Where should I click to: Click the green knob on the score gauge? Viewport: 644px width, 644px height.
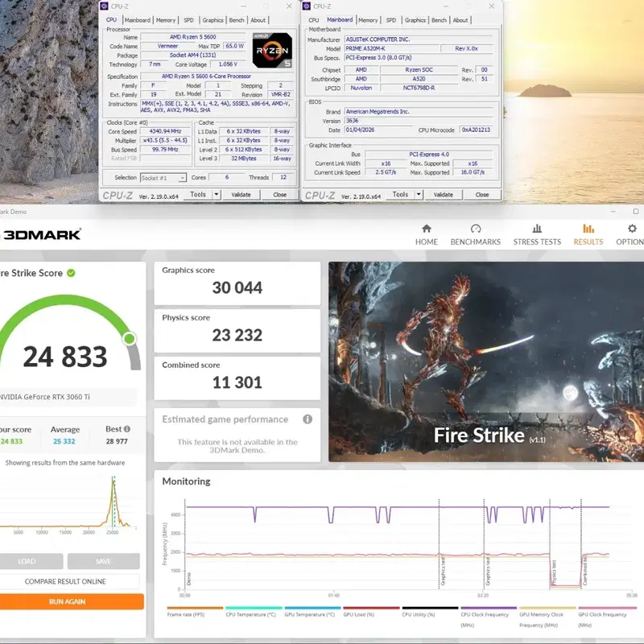tap(130, 339)
